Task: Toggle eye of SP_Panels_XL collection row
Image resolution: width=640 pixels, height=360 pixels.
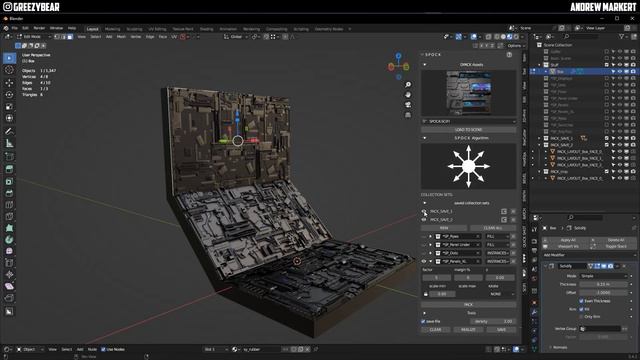Action: (x=424, y=261)
